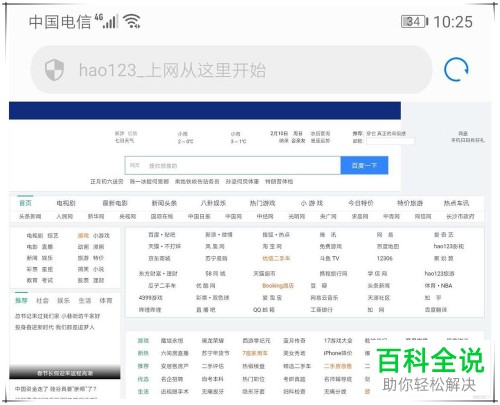Screen dimensions: 500x405
Task: Open the QQ邮箱 link
Action: tap(264, 310)
